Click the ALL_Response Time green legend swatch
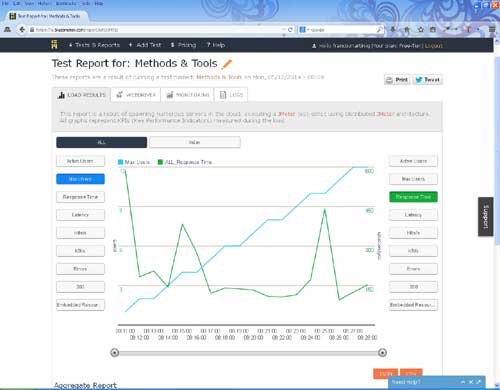Screen dimensions: 500x390 click(x=160, y=162)
